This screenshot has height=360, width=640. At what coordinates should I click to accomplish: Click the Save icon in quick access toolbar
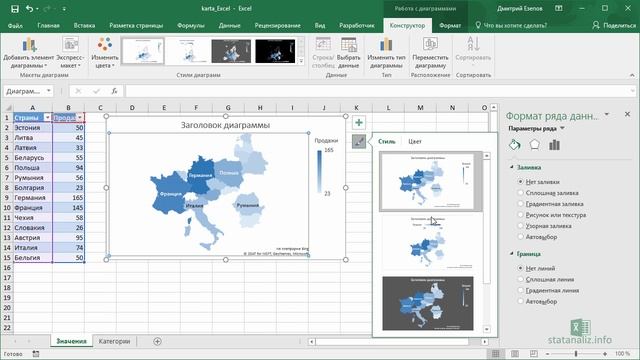pyautogui.click(x=15, y=9)
